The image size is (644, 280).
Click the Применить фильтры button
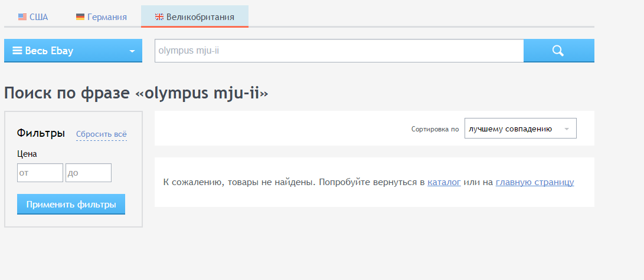coord(71,204)
